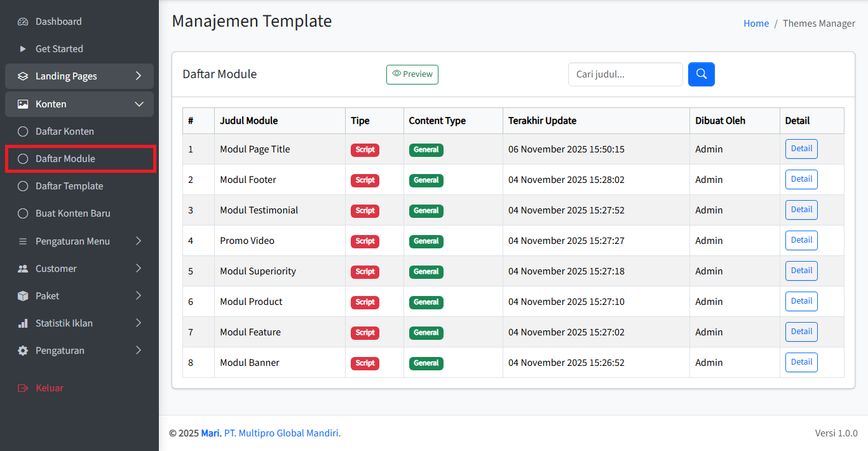Log out using the Keluar menu item
This screenshot has height=451, width=868.
click(x=49, y=388)
